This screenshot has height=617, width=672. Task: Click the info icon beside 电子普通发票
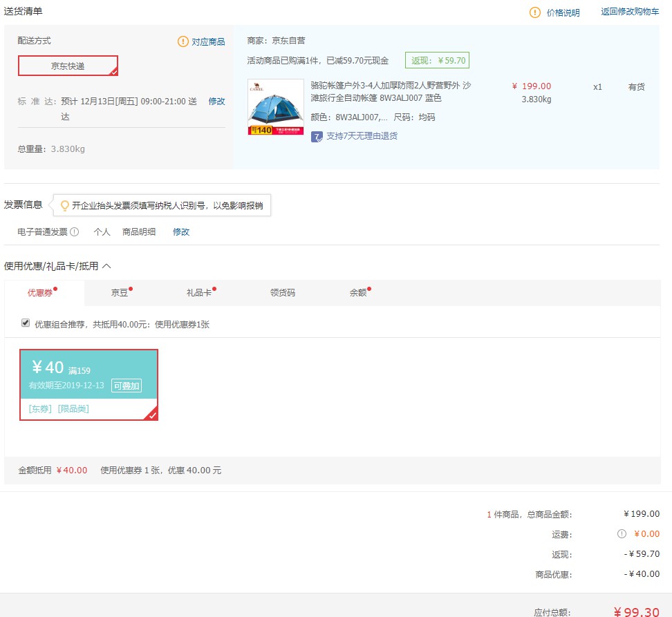coord(75,232)
